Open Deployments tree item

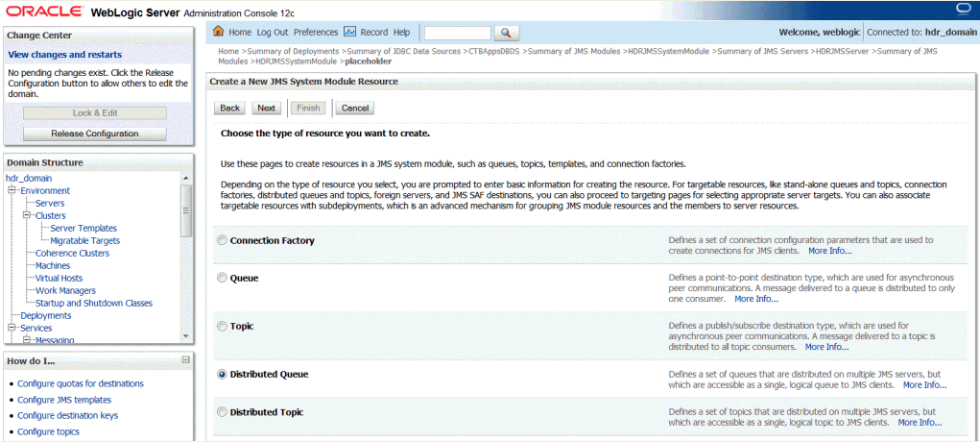[46, 315]
